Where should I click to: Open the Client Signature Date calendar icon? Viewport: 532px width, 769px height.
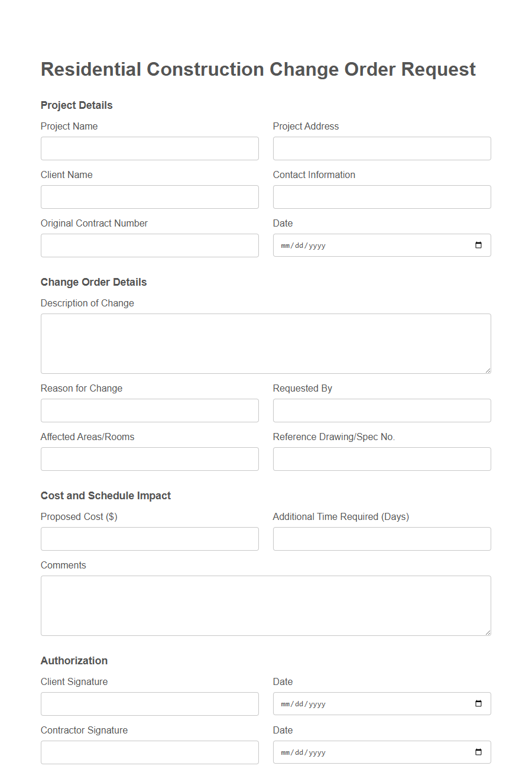coord(478,703)
